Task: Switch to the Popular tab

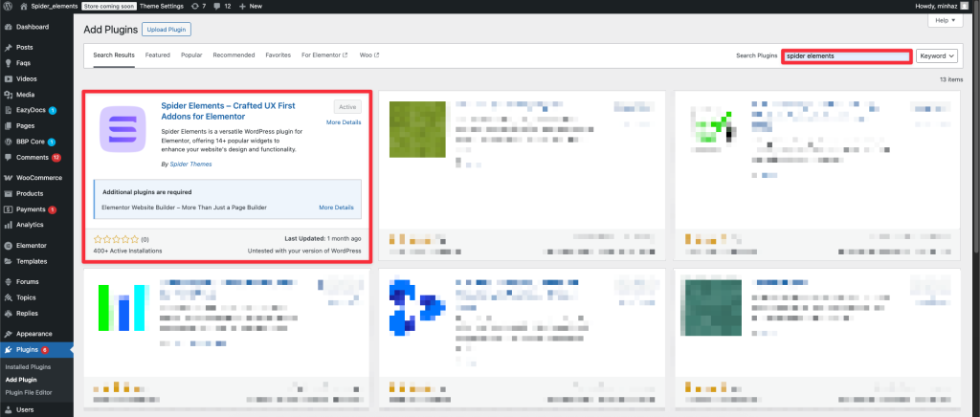Action: coord(191,55)
